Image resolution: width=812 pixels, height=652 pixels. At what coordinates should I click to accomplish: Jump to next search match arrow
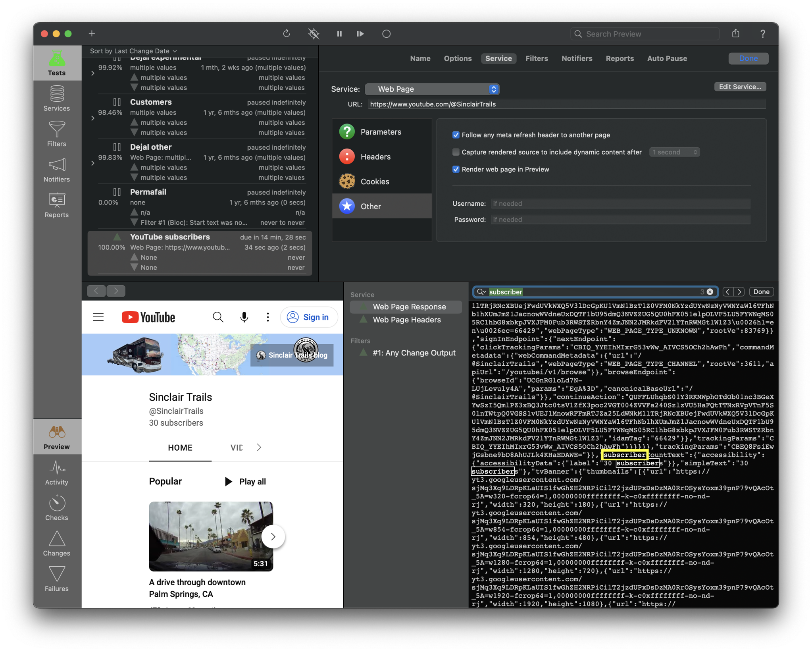tap(739, 292)
